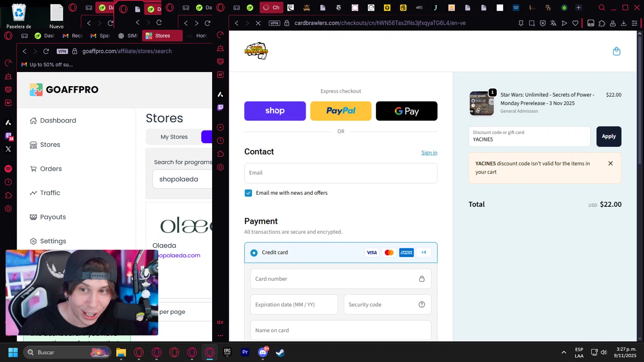Viewport: 644px width, 362px height.
Task: Open GX Control speedometer in front window sidebar
Action: (220, 35)
